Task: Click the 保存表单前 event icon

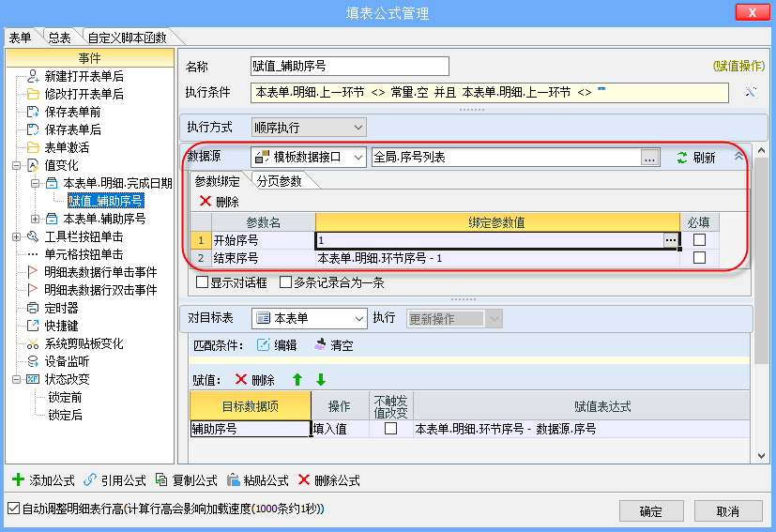Action: tap(33, 112)
